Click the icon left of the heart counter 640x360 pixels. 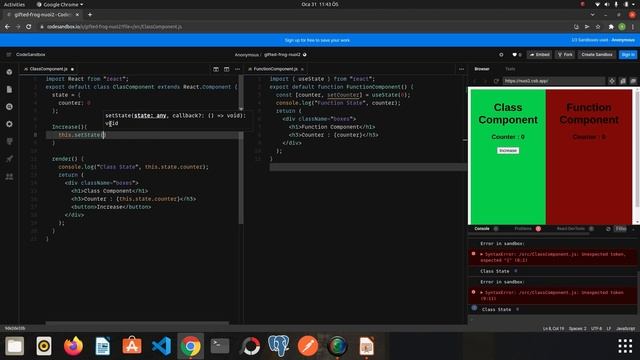501,55
